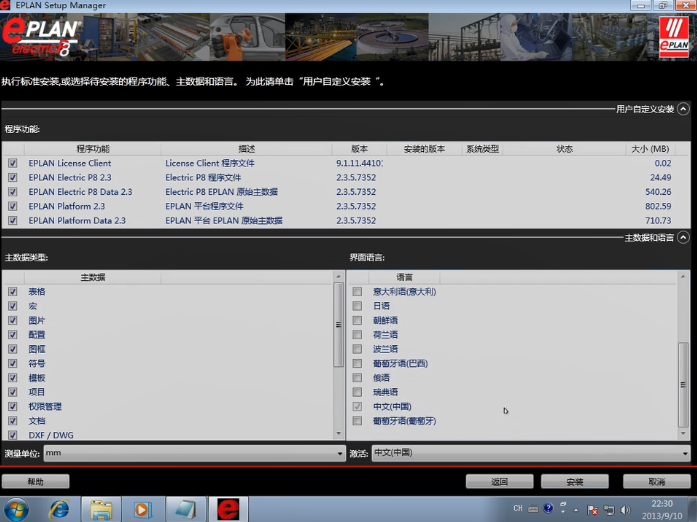Click the License Client 程序文件 description

210,163
